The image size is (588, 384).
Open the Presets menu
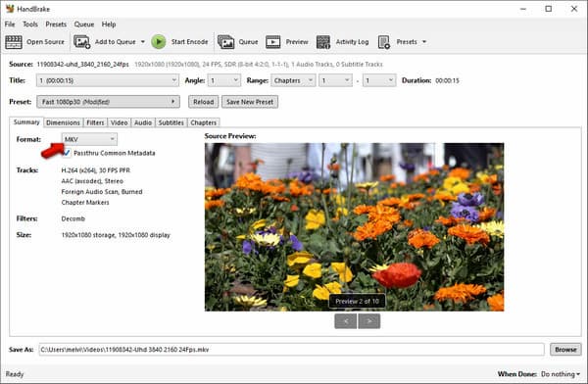click(56, 24)
